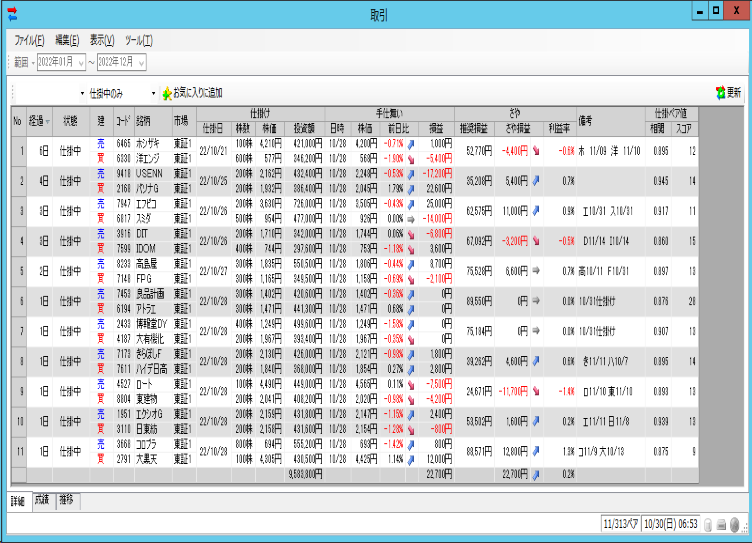752x543 pixels.
Task: Open the 2022年12月 end month dropdown
Action: click(x=141, y=63)
